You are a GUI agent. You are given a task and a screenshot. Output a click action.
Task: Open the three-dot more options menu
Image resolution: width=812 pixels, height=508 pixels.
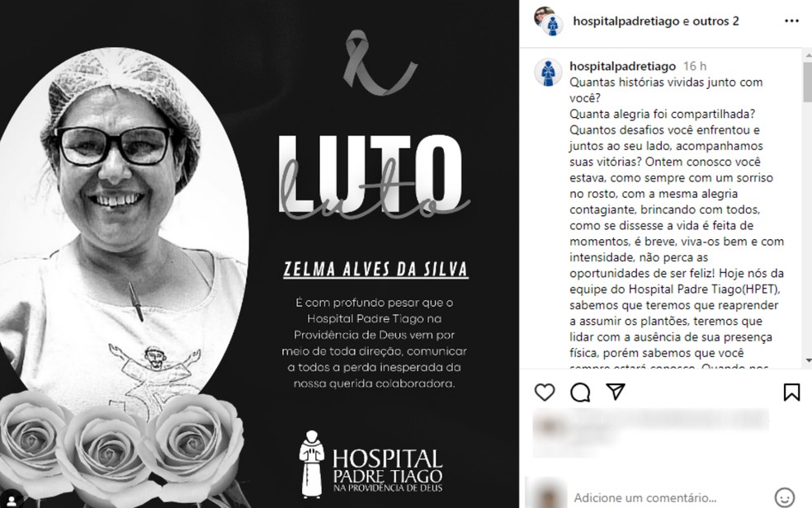[792, 21]
